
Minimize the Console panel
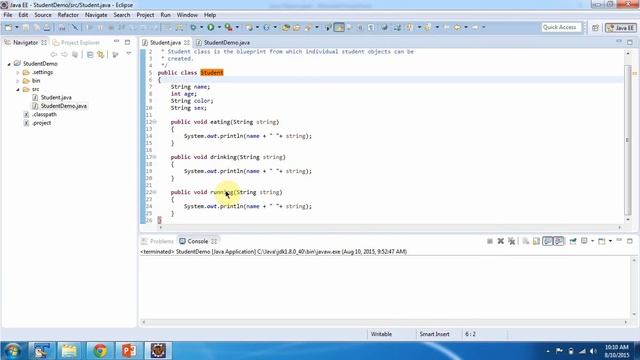click(619, 241)
